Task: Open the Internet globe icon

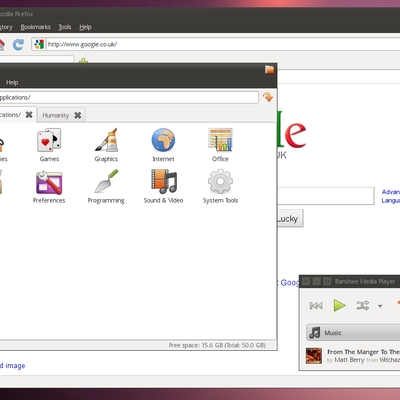Action: coord(163,139)
